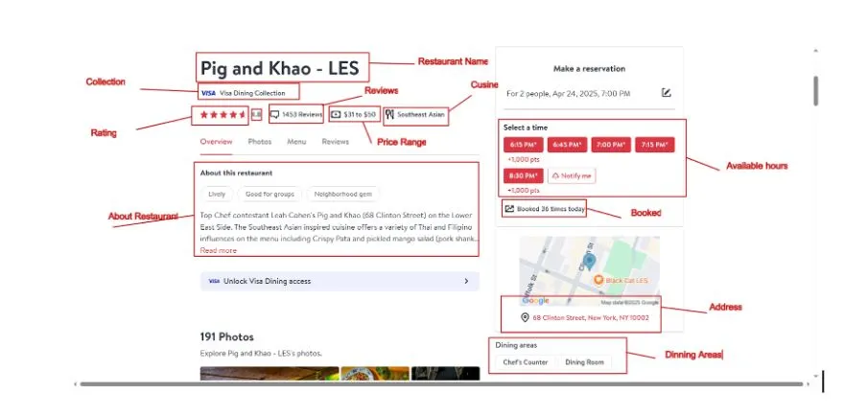Click the 'For 2 people, Apr 24, 2025, 7:00 PM' text

point(568,94)
